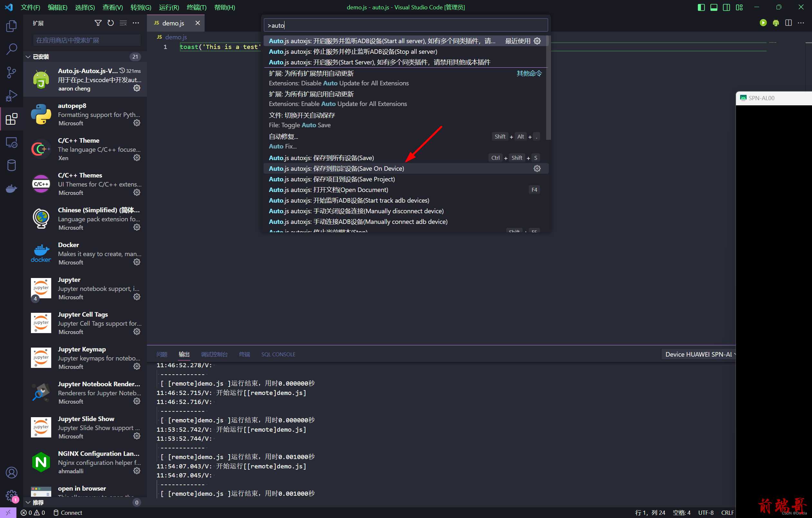Open customize layout button in title bar
Screen dimensions: 812x518
739,7
